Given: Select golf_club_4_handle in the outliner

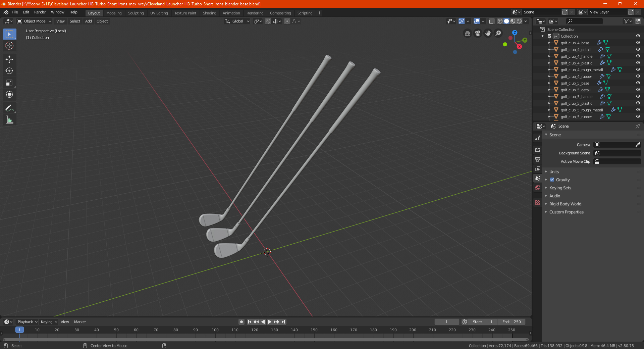Looking at the screenshot, I should 577,56.
